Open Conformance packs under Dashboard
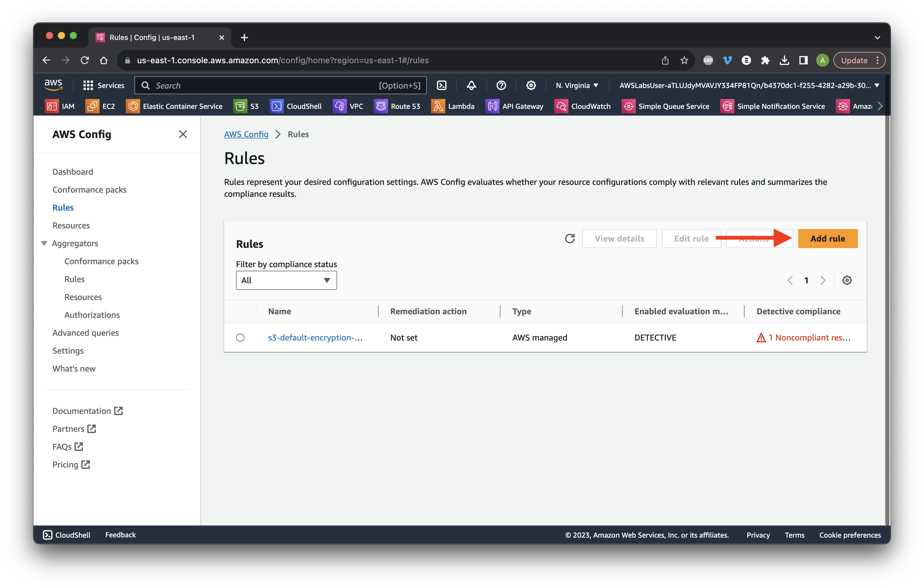 (x=89, y=190)
